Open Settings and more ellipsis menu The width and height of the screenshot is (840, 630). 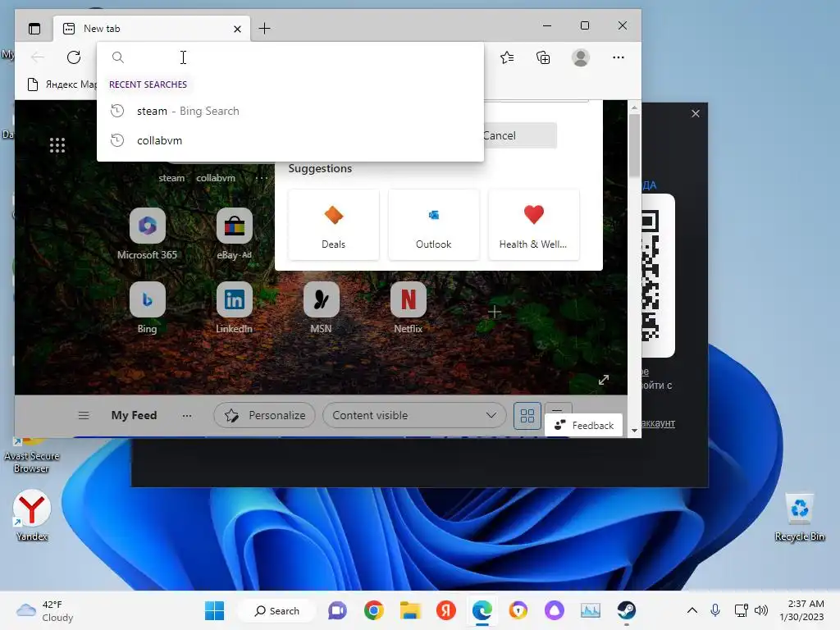[x=619, y=57]
